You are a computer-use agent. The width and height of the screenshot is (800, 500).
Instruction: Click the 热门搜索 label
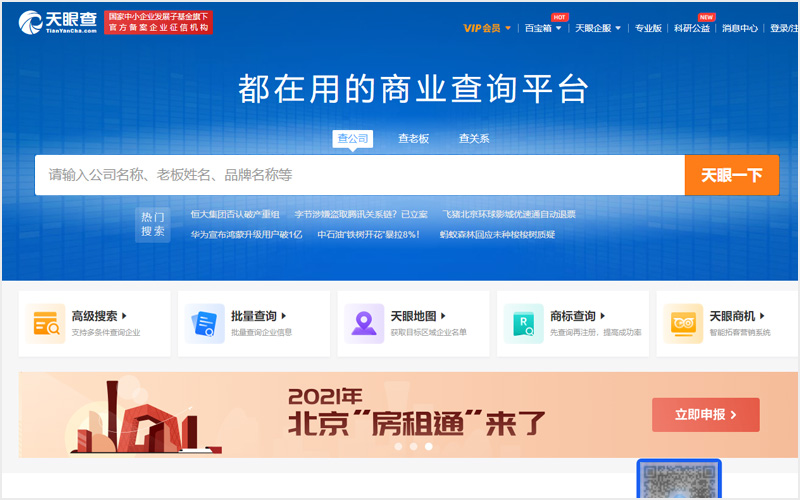pos(153,224)
